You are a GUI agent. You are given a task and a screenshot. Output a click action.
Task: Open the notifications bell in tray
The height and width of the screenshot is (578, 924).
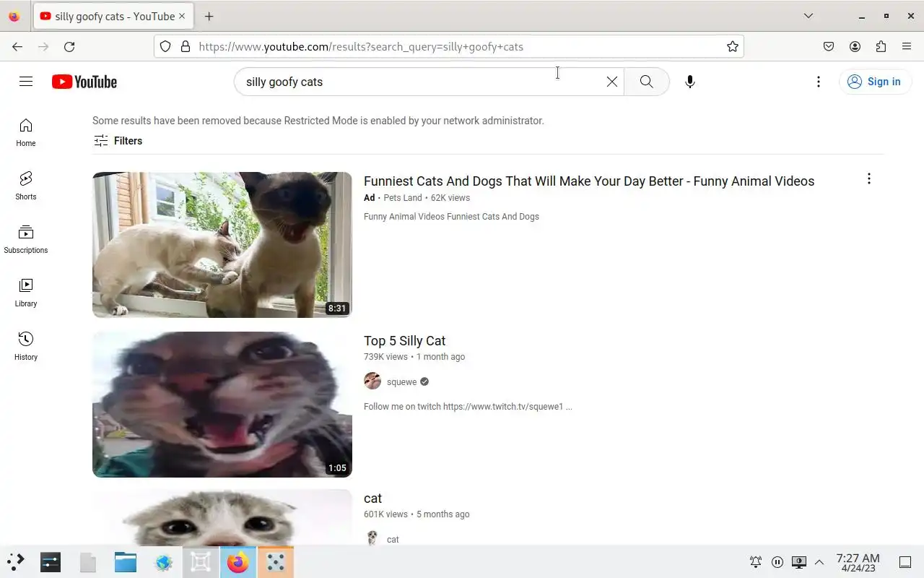(x=756, y=562)
